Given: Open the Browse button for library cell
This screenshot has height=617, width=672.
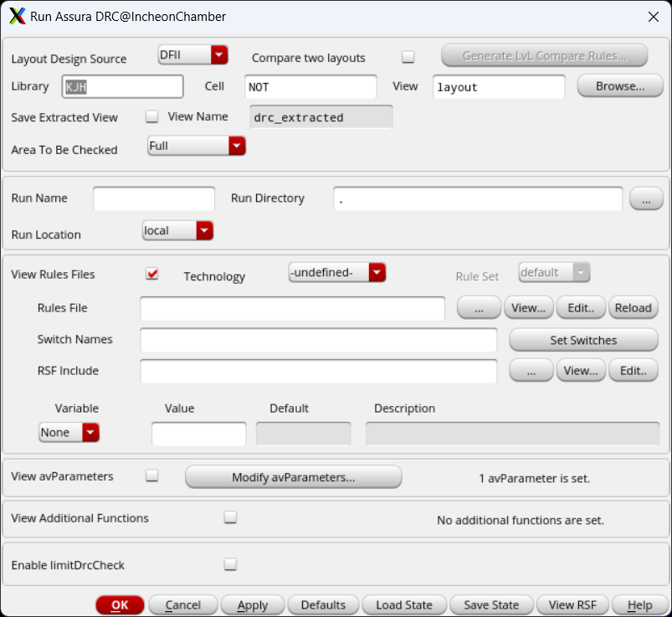Looking at the screenshot, I should pyautogui.click(x=620, y=86).
